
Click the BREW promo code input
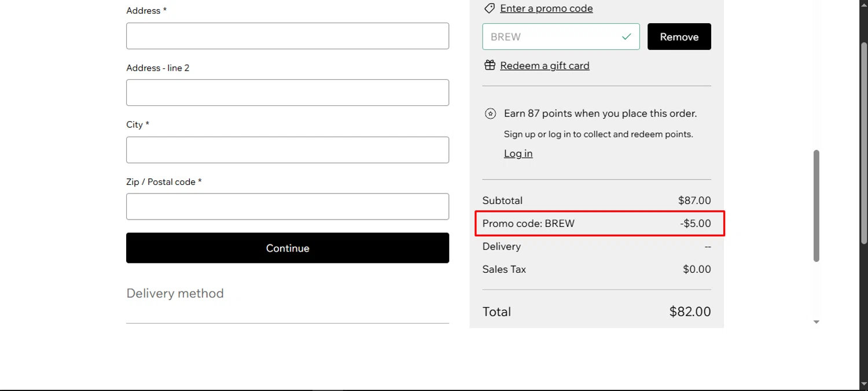click(x=561, y=36)
